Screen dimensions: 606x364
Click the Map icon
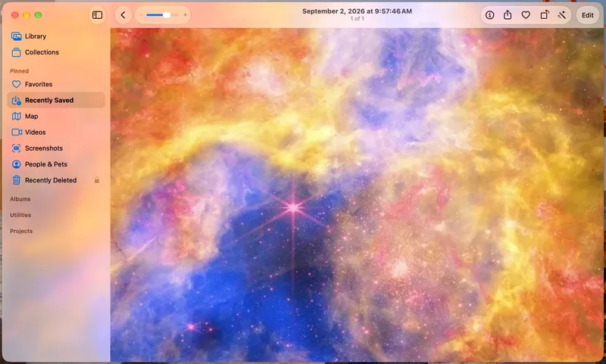coord(16,117)
